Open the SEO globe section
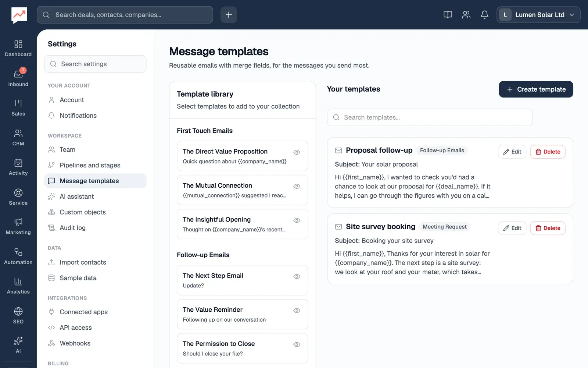 (x=18, y=315)
